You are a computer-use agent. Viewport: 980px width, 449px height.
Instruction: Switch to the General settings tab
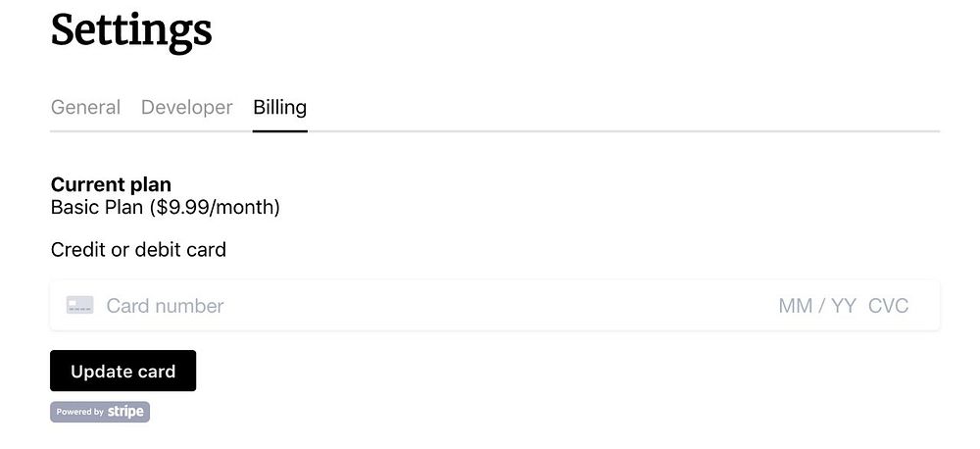85,107
